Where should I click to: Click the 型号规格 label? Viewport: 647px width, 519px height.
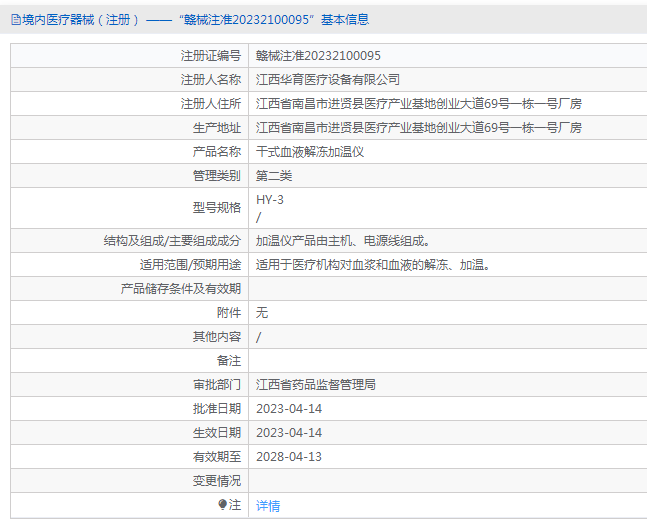click(217, 208)
